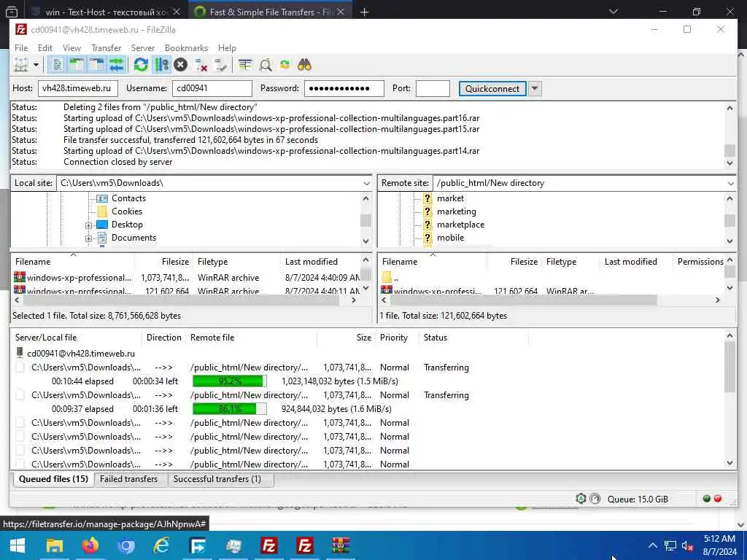Reconnect to the last server icon

220,65
